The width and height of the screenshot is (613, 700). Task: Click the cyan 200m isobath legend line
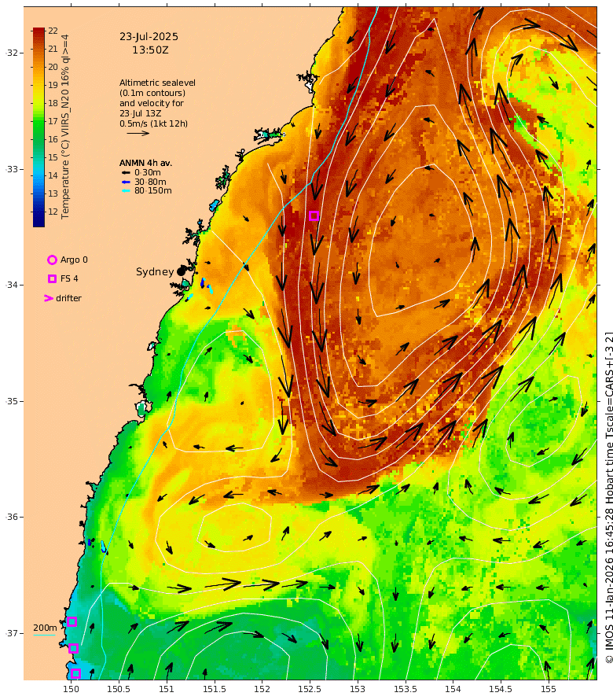click(45, 635)
